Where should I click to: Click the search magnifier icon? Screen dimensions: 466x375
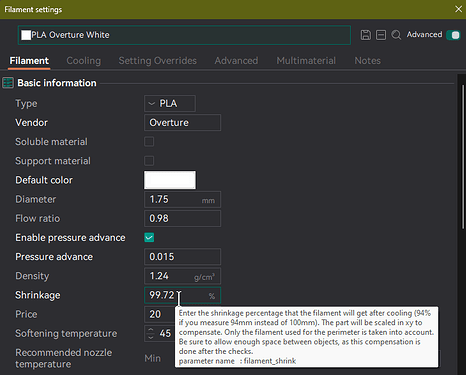point(396,35)
